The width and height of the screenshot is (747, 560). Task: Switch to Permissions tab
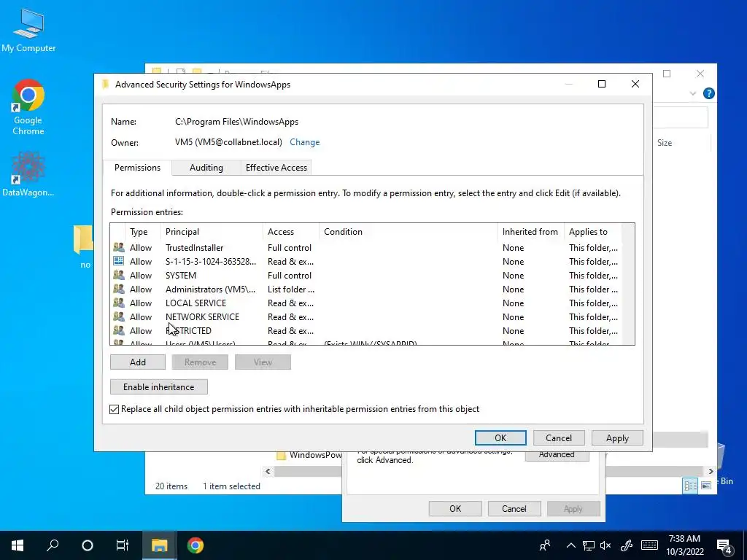pyautogui.click(x=137, y=168)
